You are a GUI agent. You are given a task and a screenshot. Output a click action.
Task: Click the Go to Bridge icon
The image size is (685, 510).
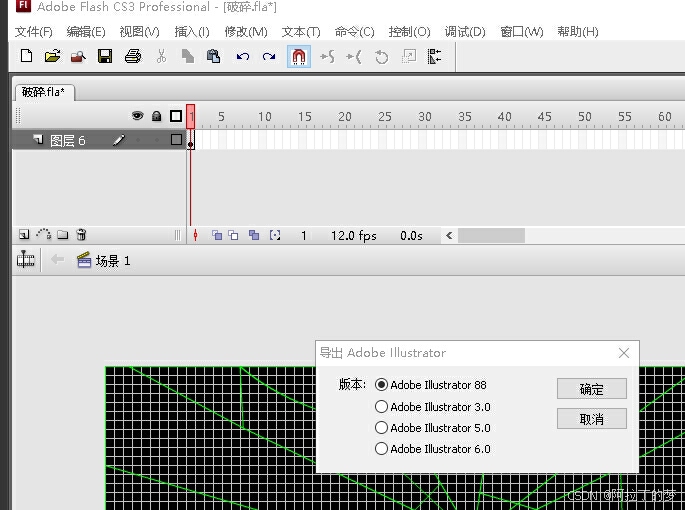click(79, 56)
